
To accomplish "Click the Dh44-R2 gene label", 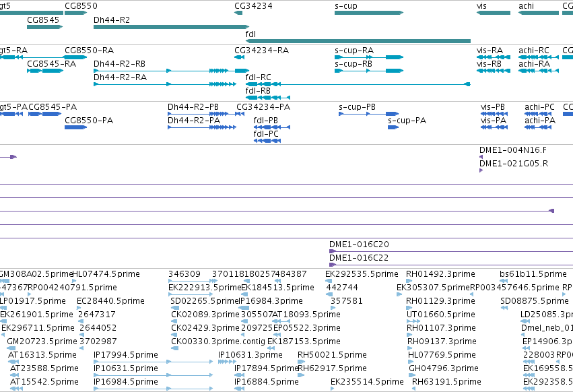I will [x=112, y=20].
